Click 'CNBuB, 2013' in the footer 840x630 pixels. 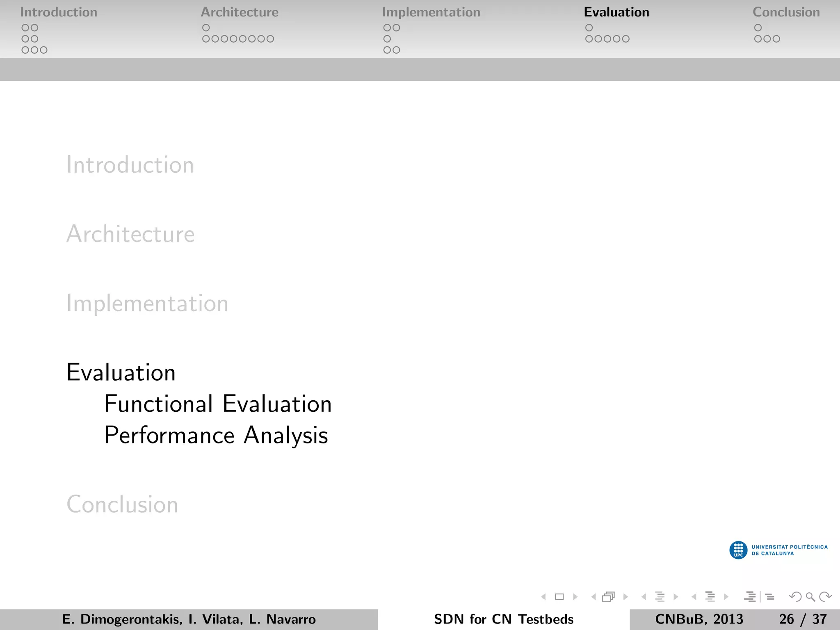pos(699,619)
